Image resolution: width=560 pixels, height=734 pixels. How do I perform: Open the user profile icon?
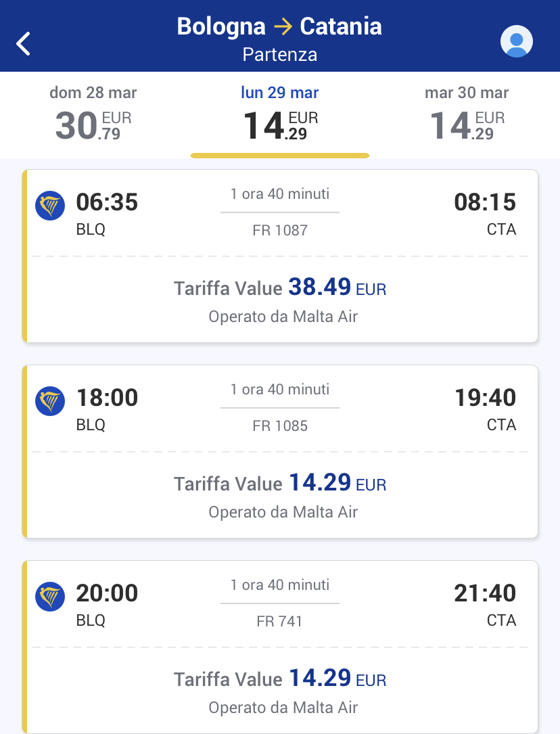point(516,42)
